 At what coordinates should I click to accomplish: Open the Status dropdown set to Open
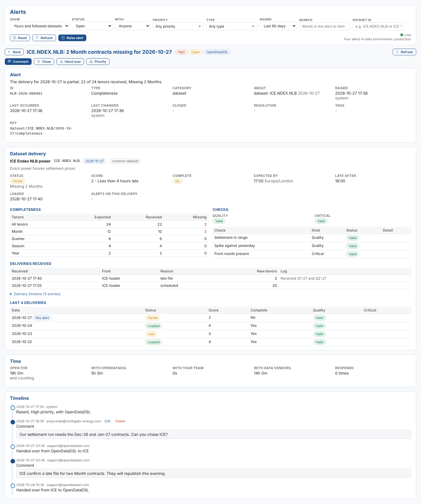92,26
